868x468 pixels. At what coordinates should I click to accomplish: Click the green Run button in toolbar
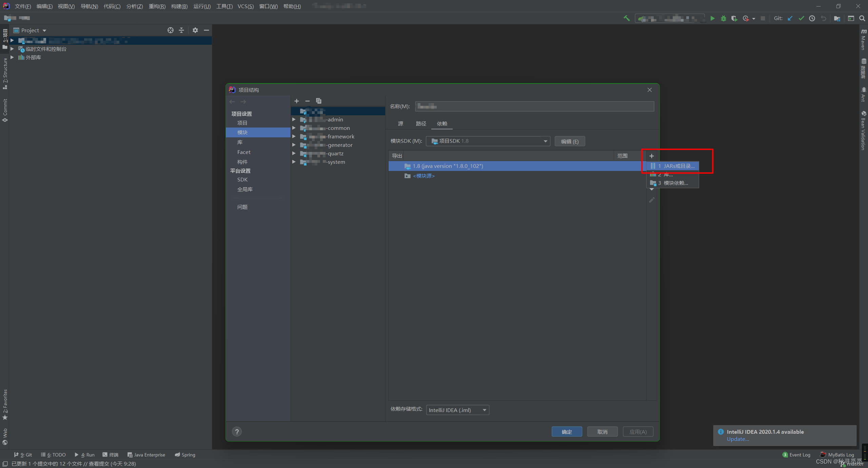pyautogui.click(x=712, y=18)
